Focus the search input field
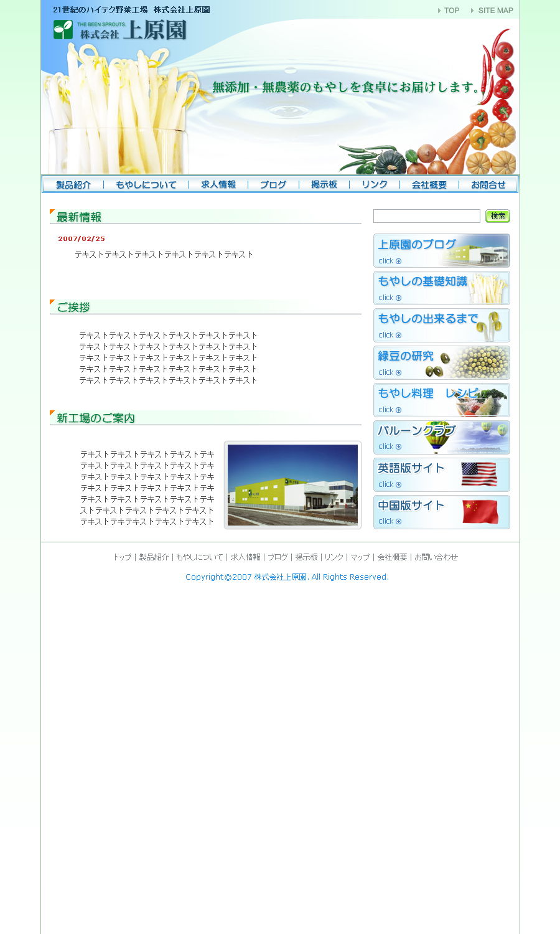 tap(427, 216)
